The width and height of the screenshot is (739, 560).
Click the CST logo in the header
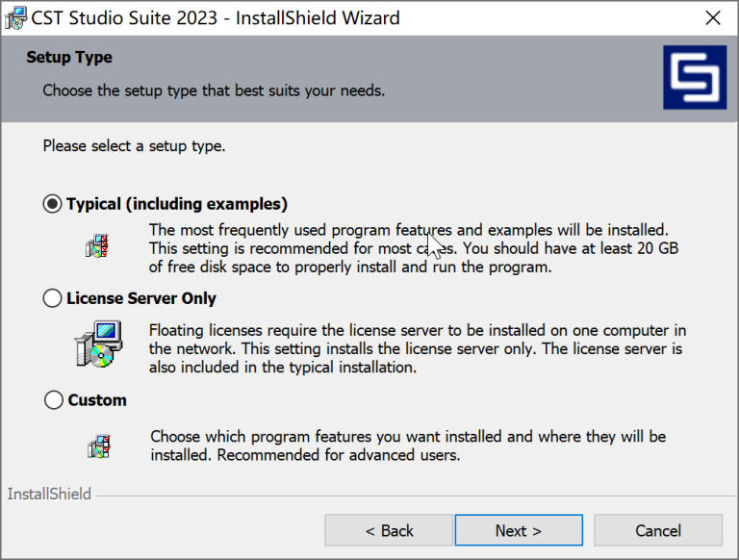tap(695, 78)
